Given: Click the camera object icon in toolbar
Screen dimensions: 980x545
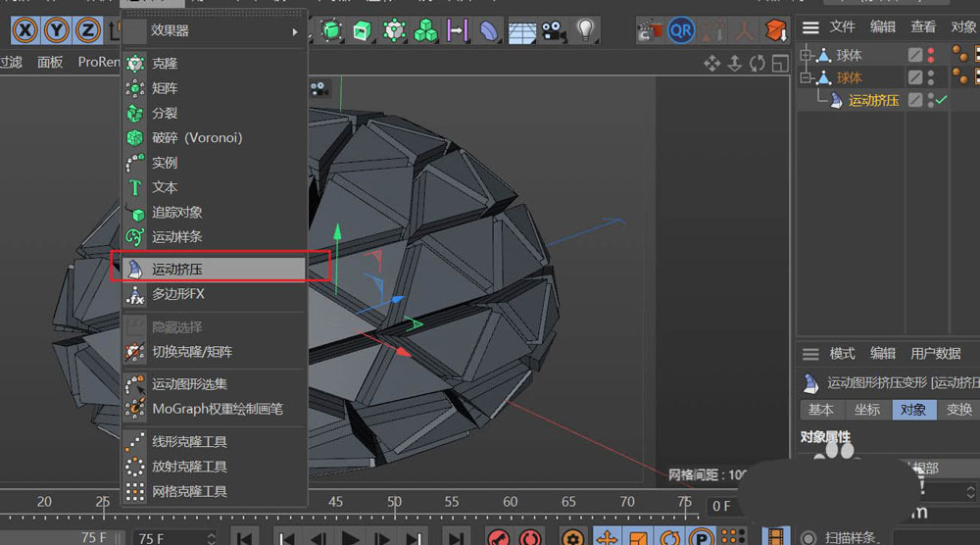Looking at the screenshot, I should click(554, 30).
